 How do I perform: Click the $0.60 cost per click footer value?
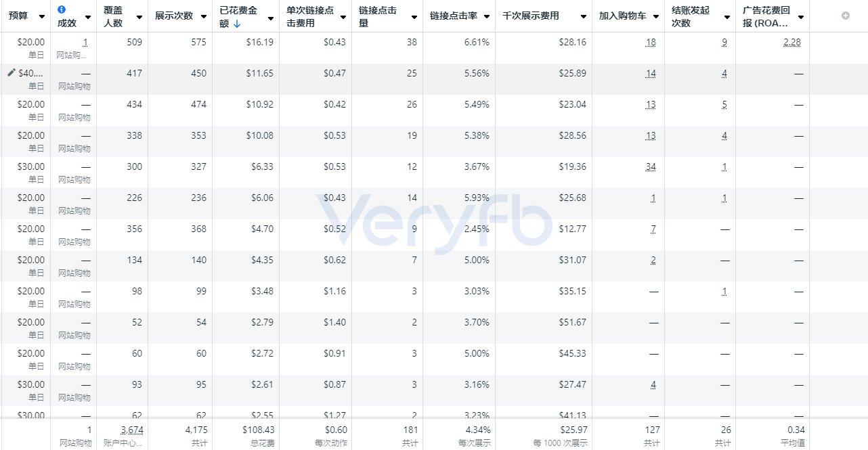point(334,430)
